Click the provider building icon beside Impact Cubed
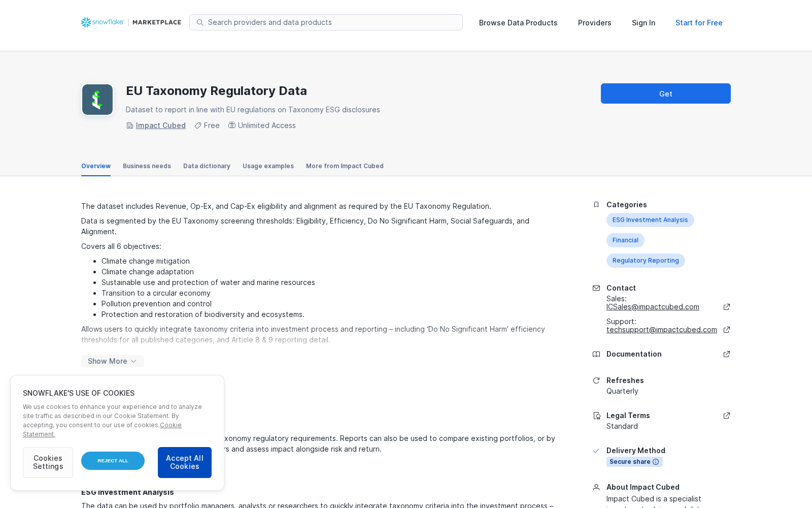 click(129, 125)
